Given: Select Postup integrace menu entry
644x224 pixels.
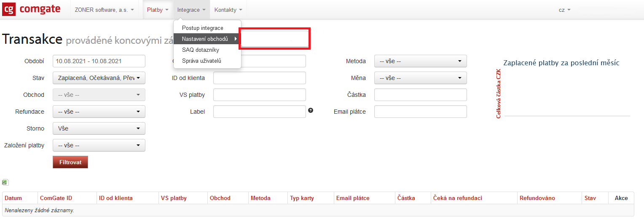Looking at the screenshot, I should (202, 28).
